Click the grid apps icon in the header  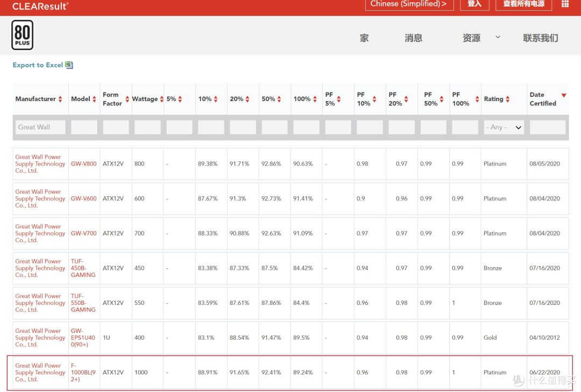point(565,4)
